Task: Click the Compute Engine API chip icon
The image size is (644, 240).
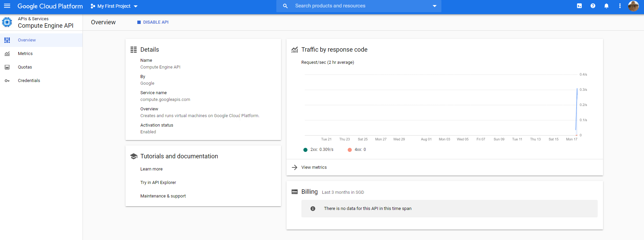Action: 7,22
